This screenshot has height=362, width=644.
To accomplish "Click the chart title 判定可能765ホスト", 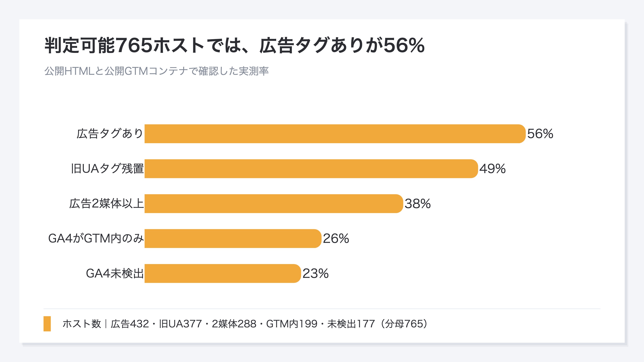I will point(124,45).
